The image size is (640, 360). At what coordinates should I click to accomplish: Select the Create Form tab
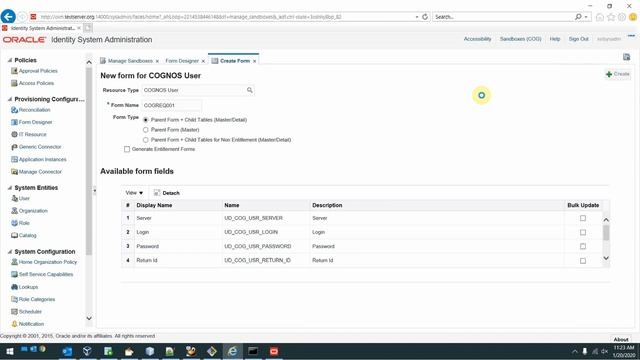(x=234, y=61)
